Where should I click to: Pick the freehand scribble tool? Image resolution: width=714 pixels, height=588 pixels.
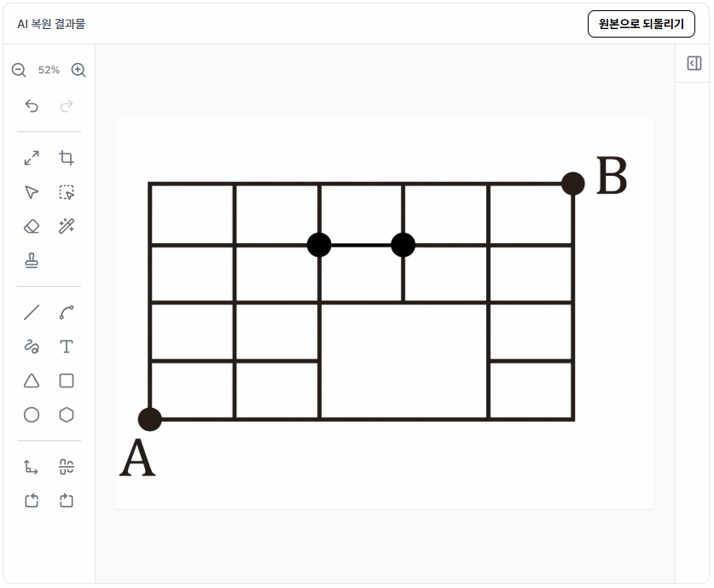tap(32, 346)
